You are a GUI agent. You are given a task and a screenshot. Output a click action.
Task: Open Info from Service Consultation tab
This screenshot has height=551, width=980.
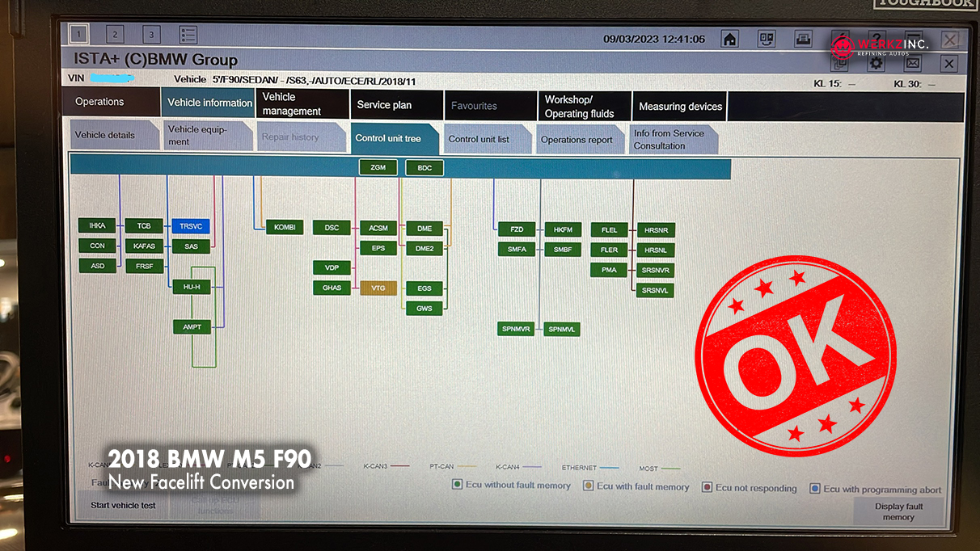point(673,140)
